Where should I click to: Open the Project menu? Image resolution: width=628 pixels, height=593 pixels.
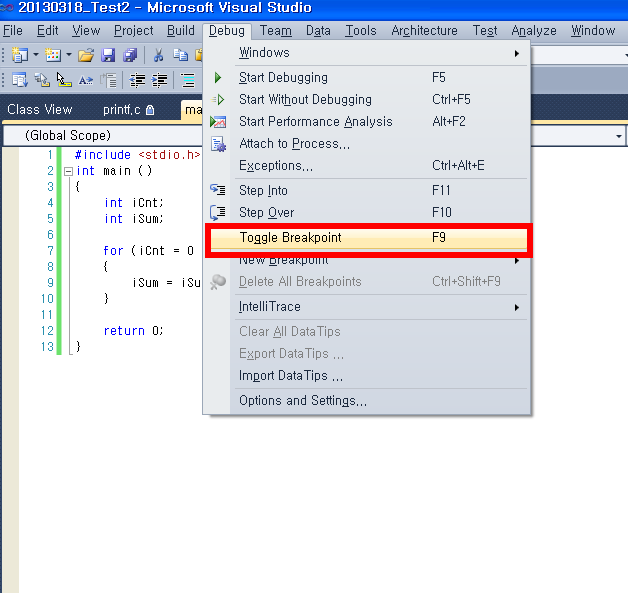(x=134, y=30)
